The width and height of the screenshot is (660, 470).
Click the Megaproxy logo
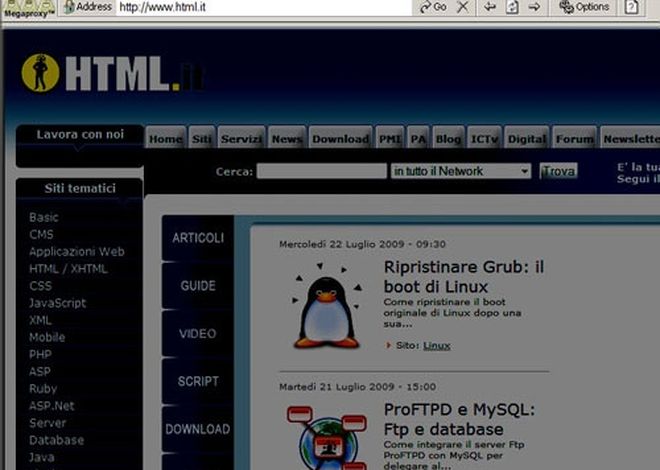coord(28,8)
